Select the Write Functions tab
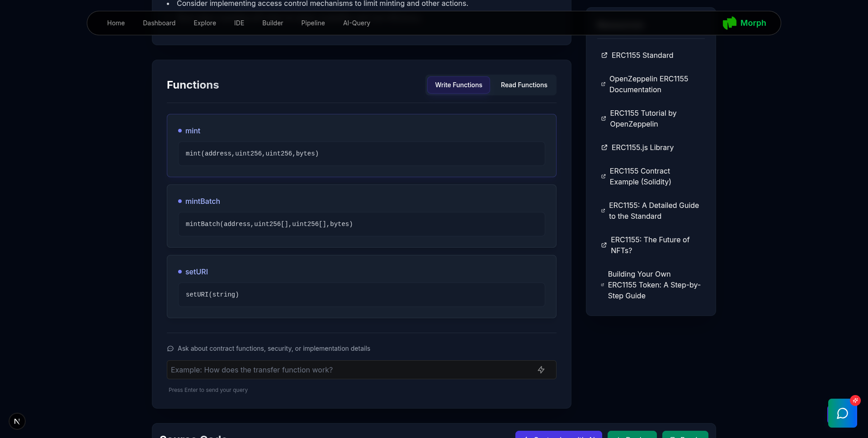Screen dimensions: 868x438 point(458,85)
